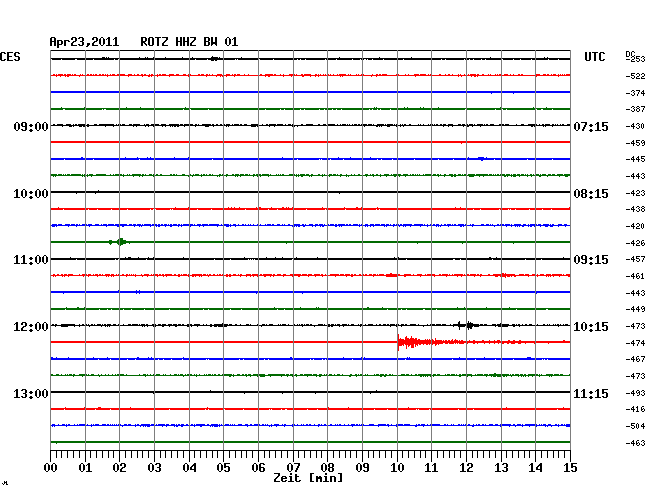Select the DC offset value -467
The height and width of the screenshot is (494, 650).
(635, 359)
